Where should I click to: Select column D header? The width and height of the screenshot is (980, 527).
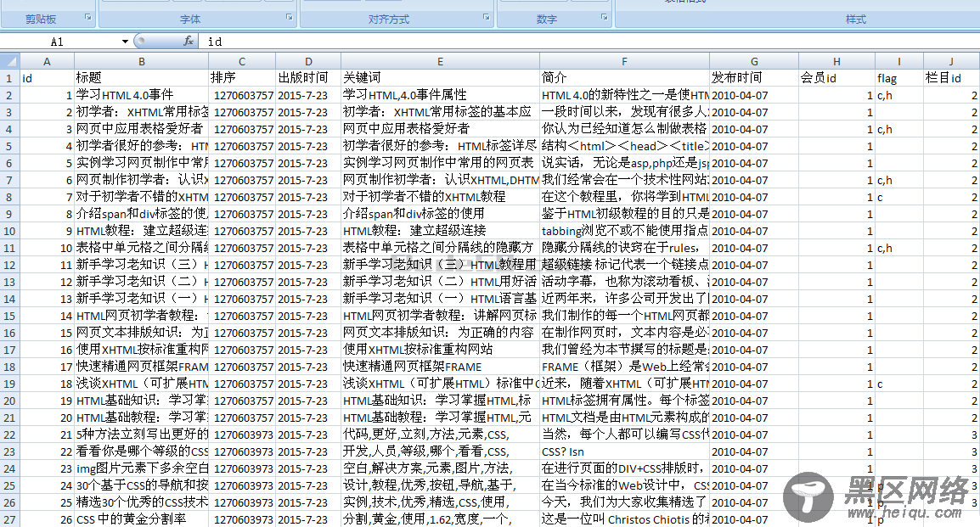pyautogui.click(x=308, y=61)
